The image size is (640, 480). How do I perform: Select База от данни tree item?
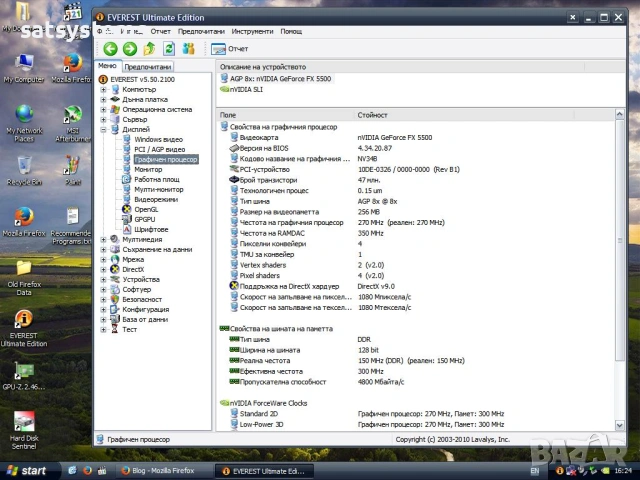point(145,320)
